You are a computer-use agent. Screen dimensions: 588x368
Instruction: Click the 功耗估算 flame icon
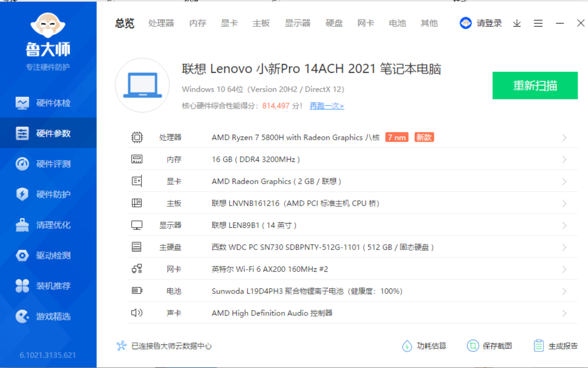(407, 346)
